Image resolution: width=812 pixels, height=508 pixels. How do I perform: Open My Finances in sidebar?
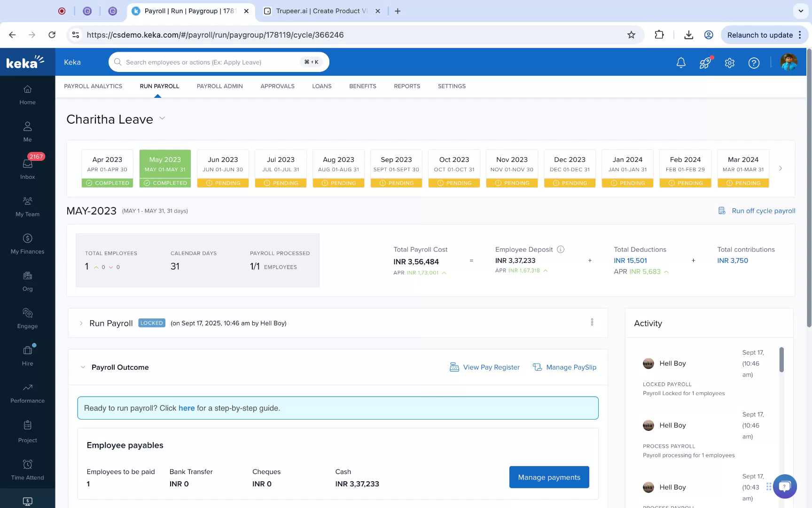(27, 244)
